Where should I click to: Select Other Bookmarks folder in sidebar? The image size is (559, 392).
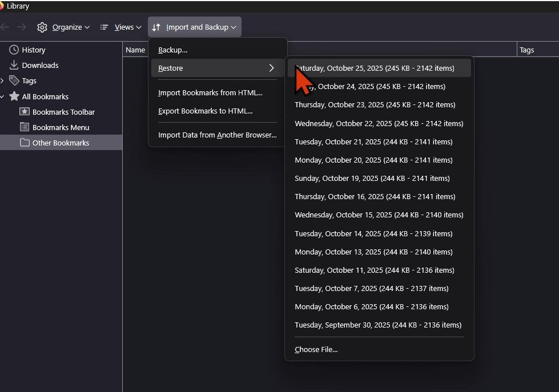tap(61, 143)
